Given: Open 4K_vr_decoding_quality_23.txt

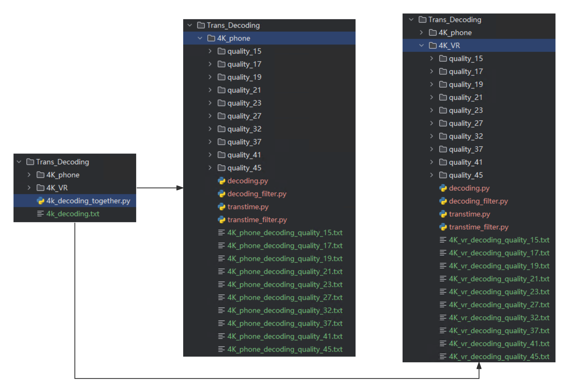Looking at the screenshot, I should pos(499,292).
